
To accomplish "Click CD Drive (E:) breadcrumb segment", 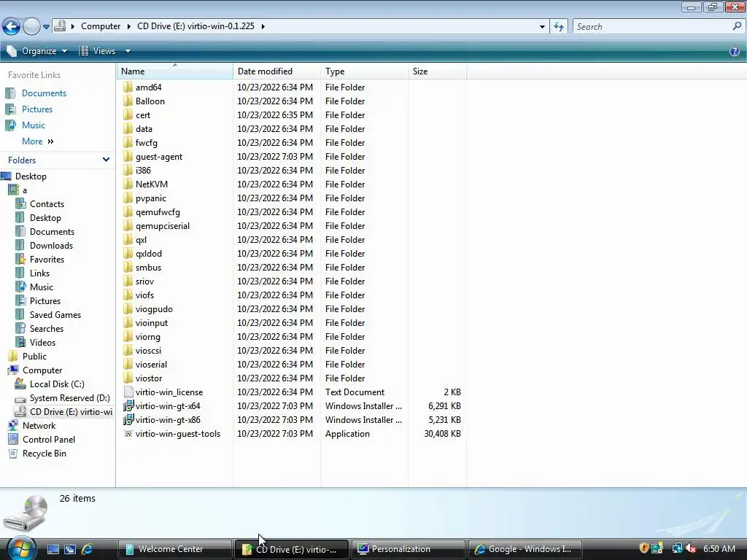I will click(x=196, y=26).
